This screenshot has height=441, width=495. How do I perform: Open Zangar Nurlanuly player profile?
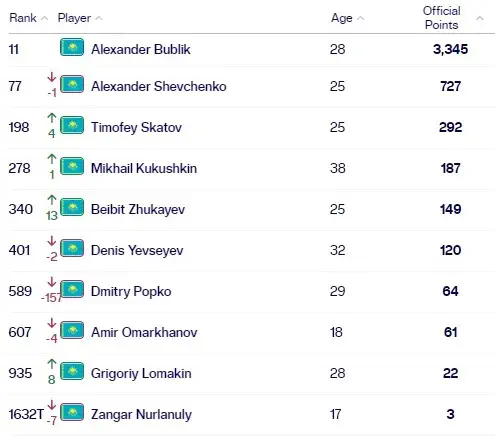[141, 414]
